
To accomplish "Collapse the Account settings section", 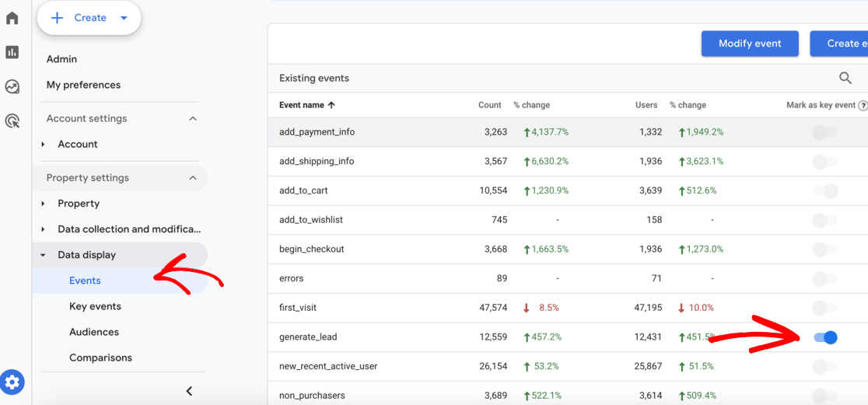I will (193, 119).
